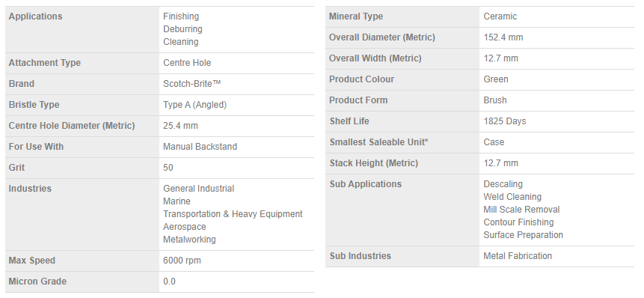Screen dimensions: 644x298
Task: Select the Smallest Saleable Unit* label
Action: (x=378, y=142)
